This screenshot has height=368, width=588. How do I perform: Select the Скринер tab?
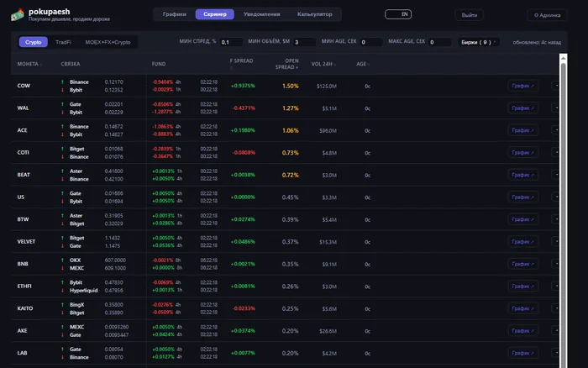[215, 14]
